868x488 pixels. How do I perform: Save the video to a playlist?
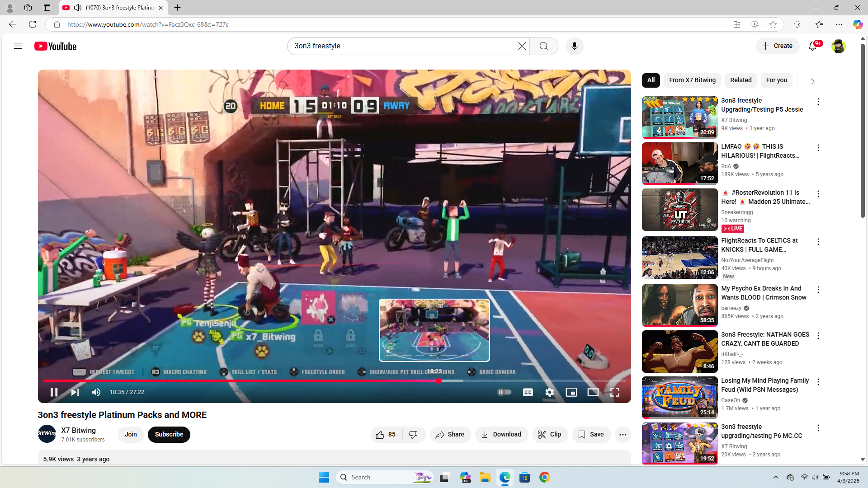tap(591, 435)
